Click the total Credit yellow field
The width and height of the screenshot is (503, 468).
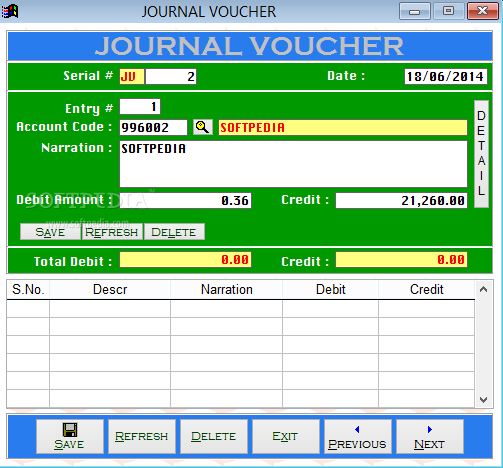click(401, 259)
